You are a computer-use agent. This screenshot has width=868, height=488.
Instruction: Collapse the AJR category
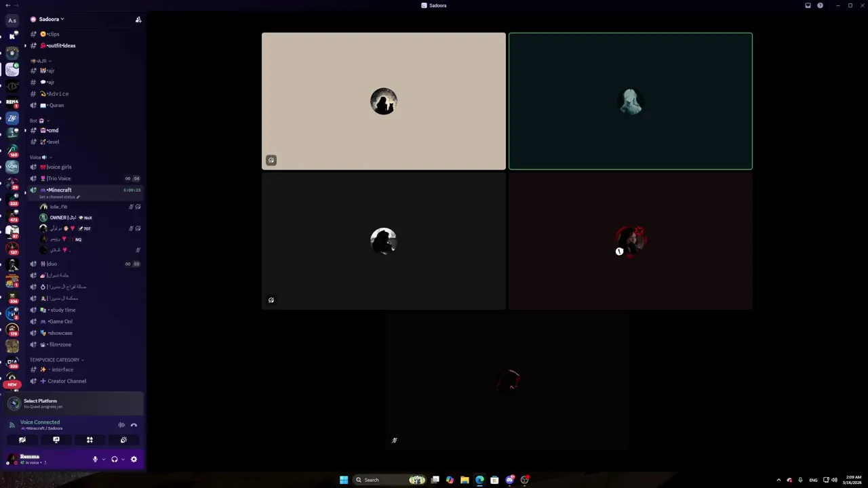coord(41,61)
